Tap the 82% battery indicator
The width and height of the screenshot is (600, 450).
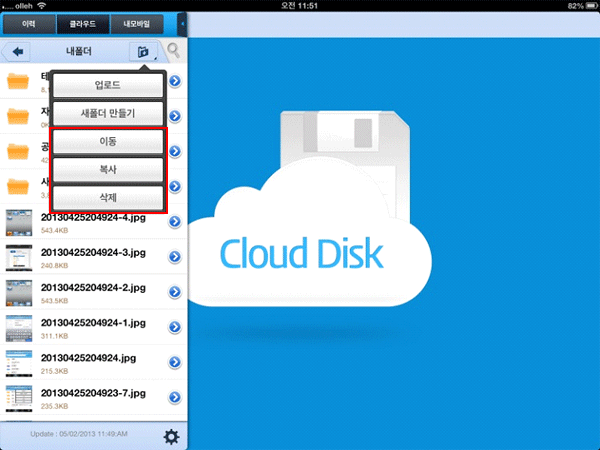click(x=582, y=6)
